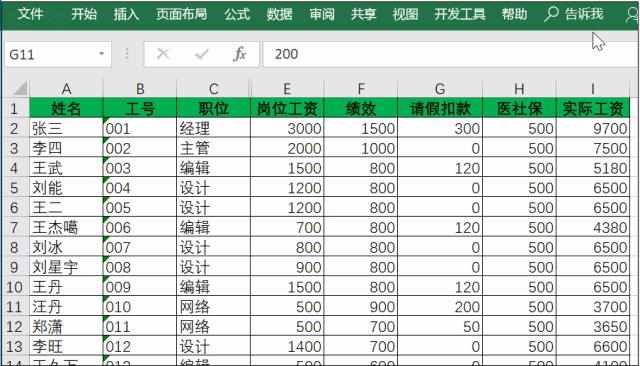Click the 医社保 header cell
The image size is (640, 366).
(519, 108)
